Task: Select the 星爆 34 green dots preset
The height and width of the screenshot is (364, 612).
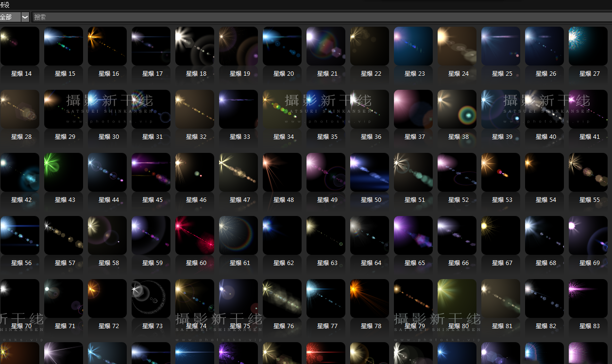Action: 282,109
